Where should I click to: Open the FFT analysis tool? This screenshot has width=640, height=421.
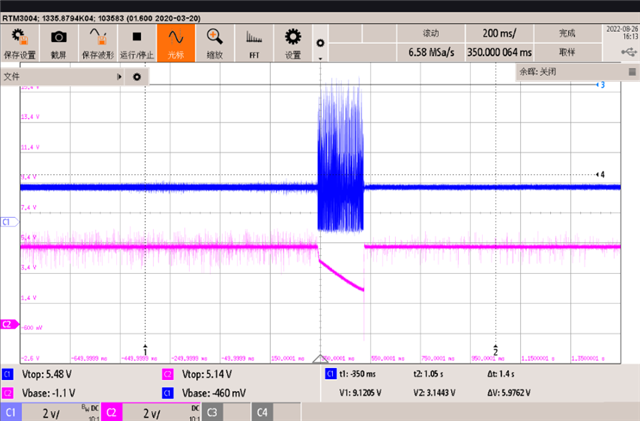click(x=253, y=43)
